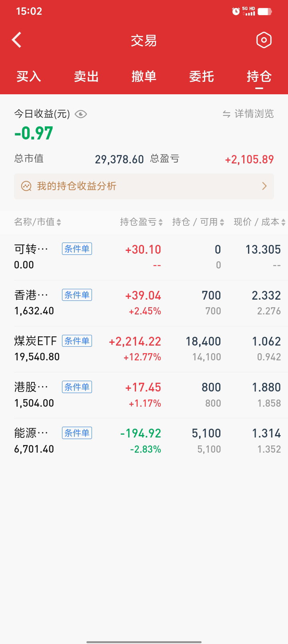Screen dimensions: 288x644
Task: Sort by 持仓盈亏 column
Action: coord(141,222)
